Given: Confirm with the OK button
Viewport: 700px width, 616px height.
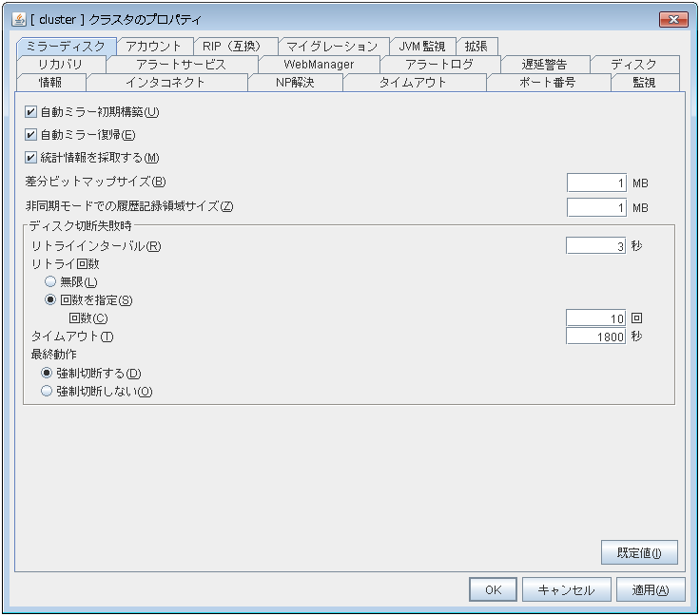Looking at the screenshot, I should 493,589.
